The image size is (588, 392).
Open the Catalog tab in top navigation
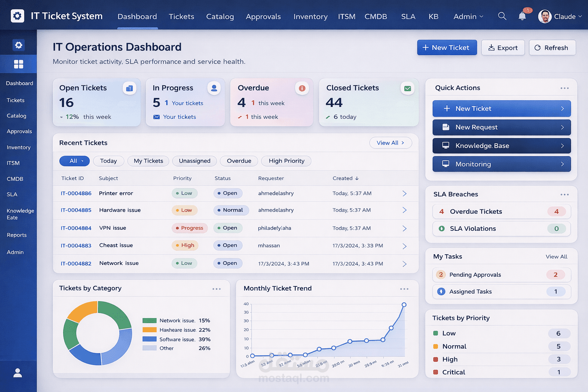pyautogui.click(x=220, y=16)
